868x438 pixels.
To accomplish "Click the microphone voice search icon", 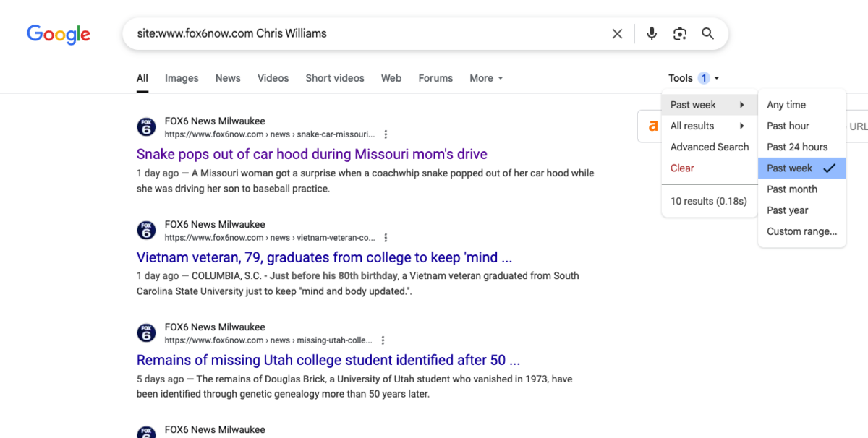I will coord(651,33).
